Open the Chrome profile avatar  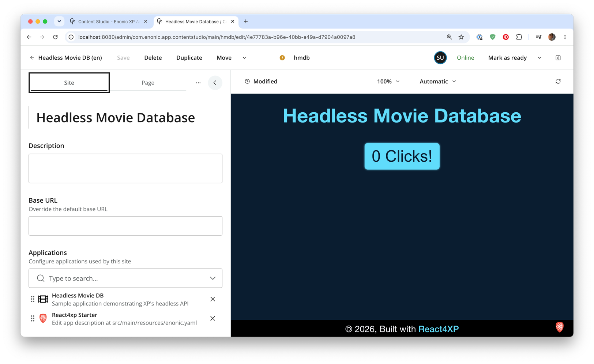(x=552, y=37)
